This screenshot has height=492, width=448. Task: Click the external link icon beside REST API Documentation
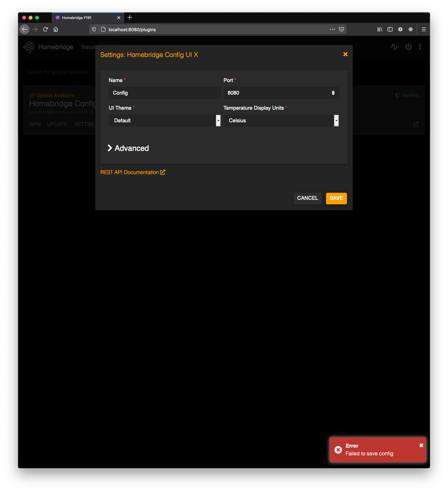pos(162,172)
